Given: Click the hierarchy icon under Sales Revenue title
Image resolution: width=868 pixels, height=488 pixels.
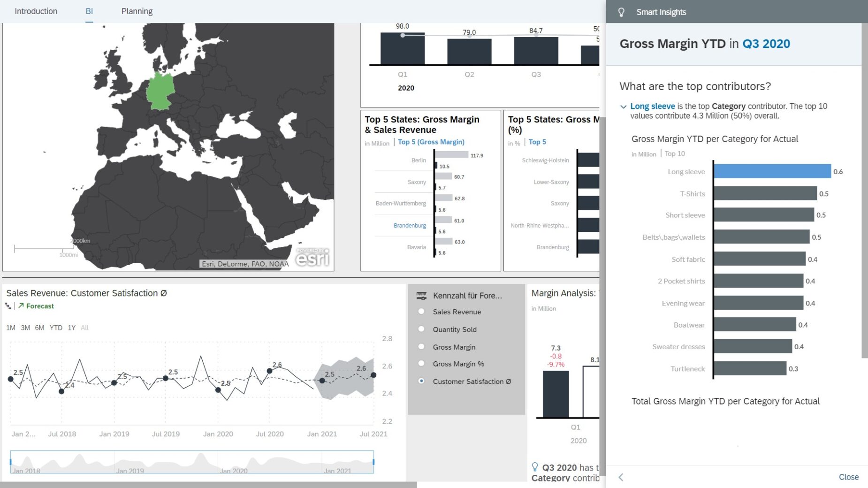Looking at the screenshot, I should pos(8,306).
